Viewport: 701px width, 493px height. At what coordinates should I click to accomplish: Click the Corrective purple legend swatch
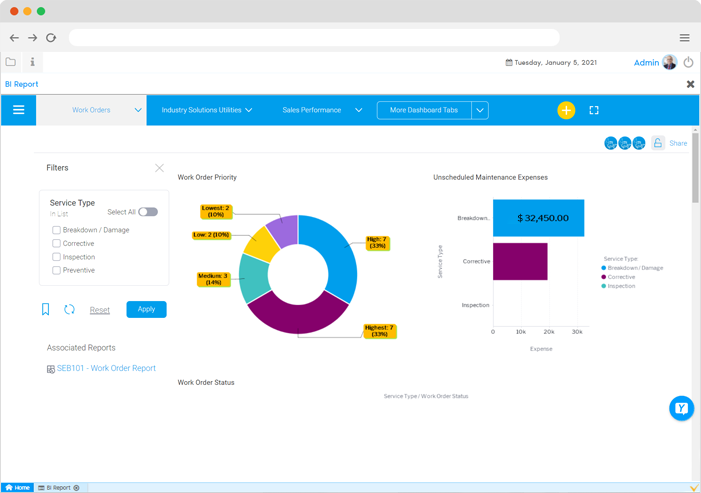pos(604,277)
